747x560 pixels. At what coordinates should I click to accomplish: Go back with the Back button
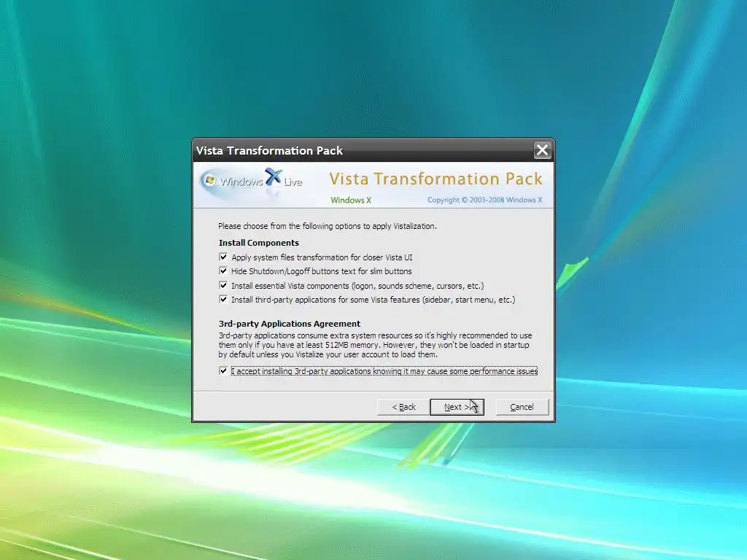coord(403,407)
